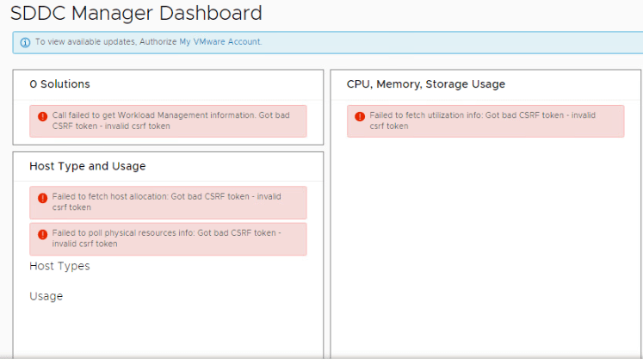Select the utilization info error message text
Image resolution: width=643 pixels, height=364 pixels.
(482, 120)
